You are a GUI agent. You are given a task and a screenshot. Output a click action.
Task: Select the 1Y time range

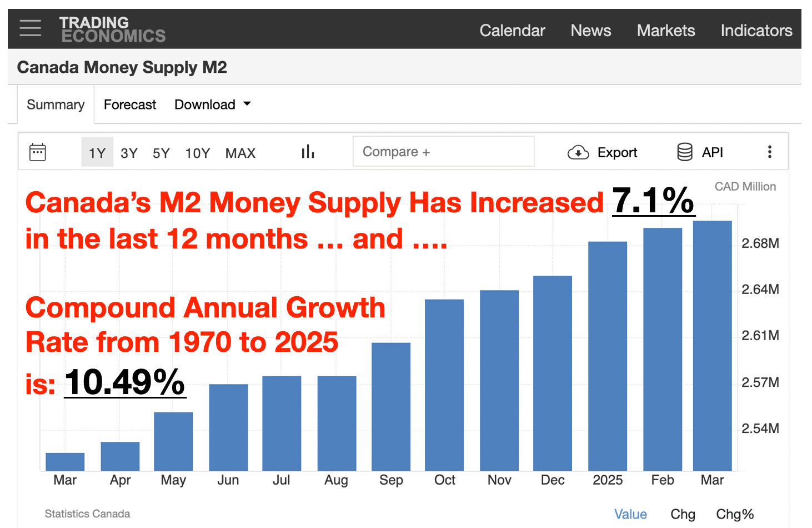[x=97, y=153]
